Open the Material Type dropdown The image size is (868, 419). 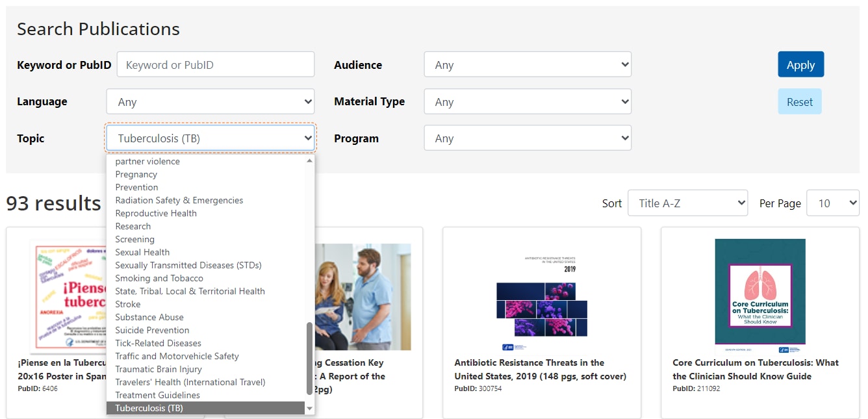(528, 101)
